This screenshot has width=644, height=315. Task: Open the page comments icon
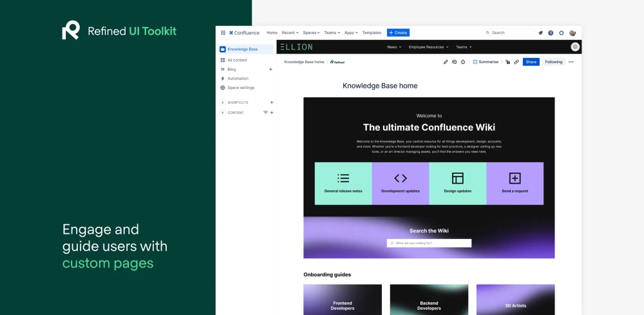pyautogui.click(x=454, y=62)
